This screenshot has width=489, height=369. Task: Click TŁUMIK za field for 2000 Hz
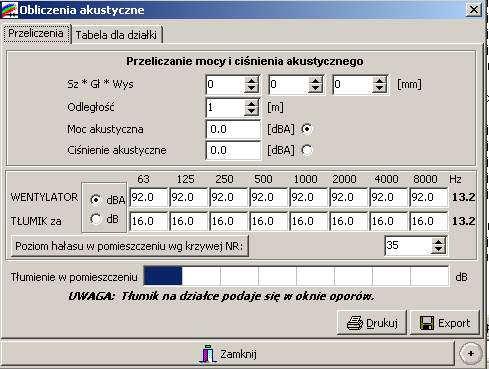(349, 221)
